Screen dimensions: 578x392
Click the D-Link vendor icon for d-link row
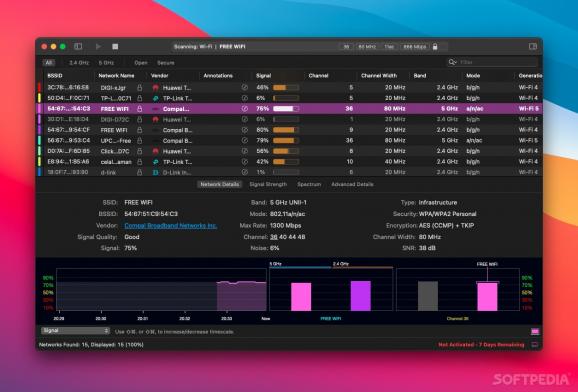(x=156, y=172)
